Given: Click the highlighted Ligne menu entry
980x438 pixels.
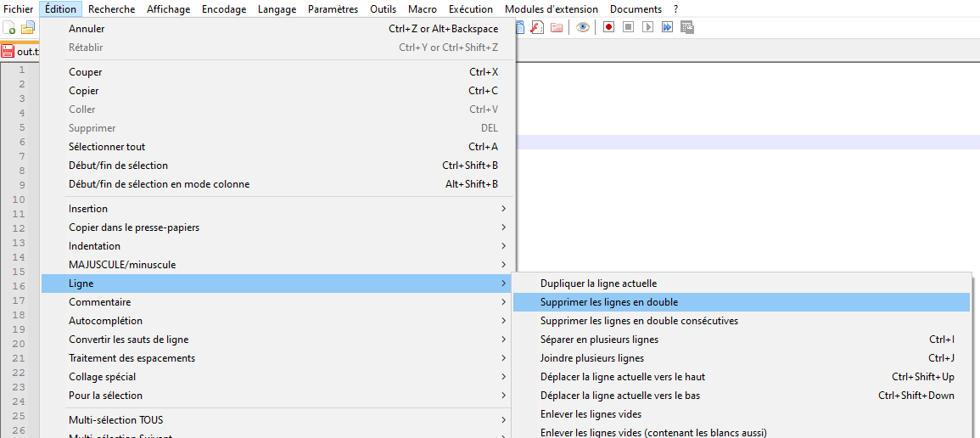Looking at the screenshot, I should point(278,284).
